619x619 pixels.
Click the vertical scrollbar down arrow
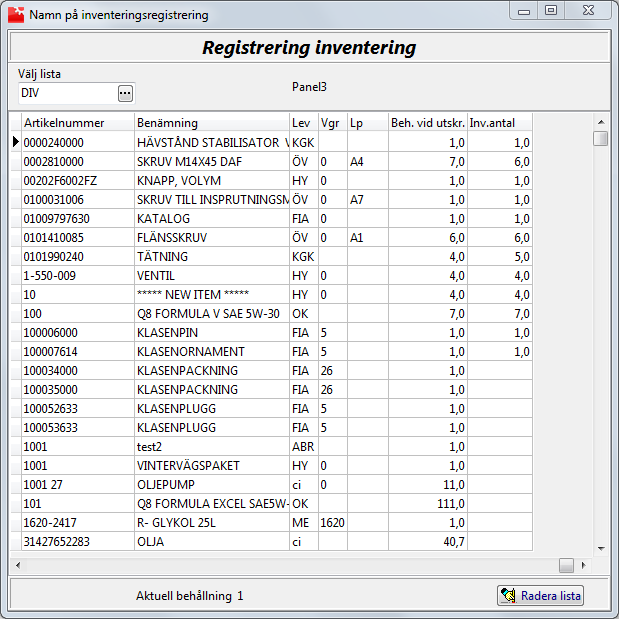[601, 548]
